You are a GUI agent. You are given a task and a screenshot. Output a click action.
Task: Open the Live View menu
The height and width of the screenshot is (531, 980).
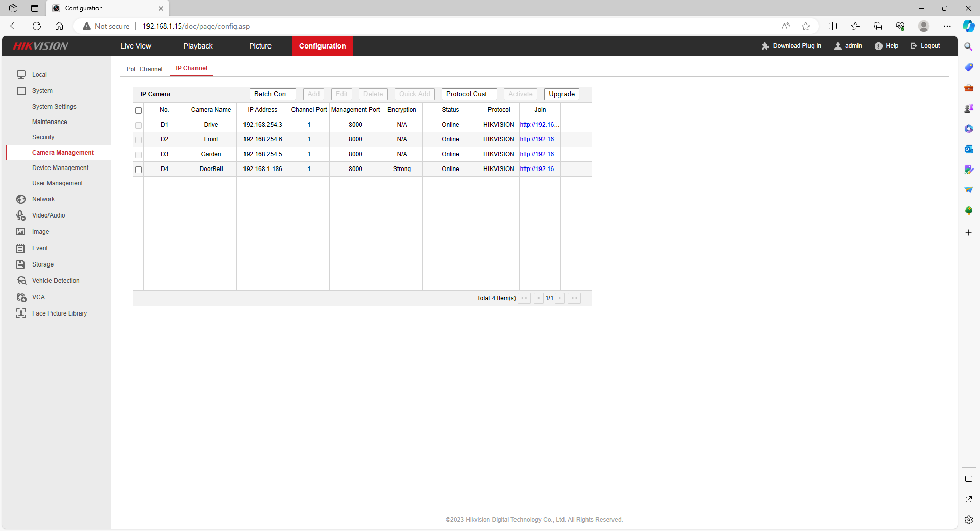136,46
